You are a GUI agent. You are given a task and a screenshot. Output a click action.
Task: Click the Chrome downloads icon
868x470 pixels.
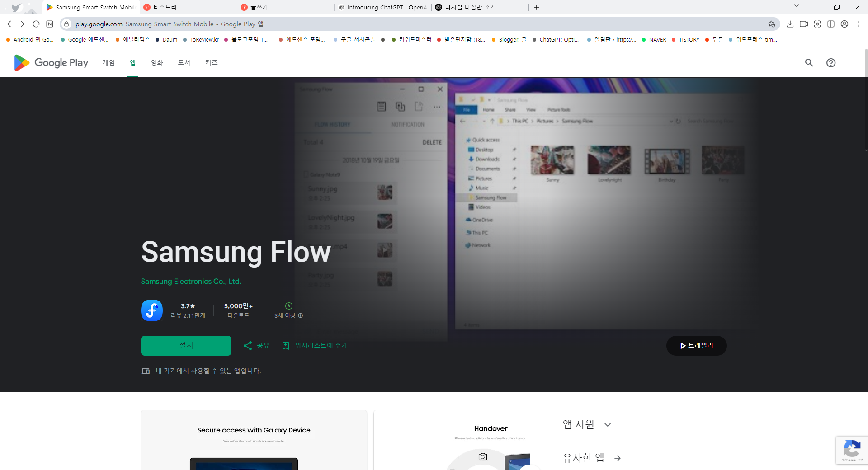pyautogui.click(x=791, y=24)
